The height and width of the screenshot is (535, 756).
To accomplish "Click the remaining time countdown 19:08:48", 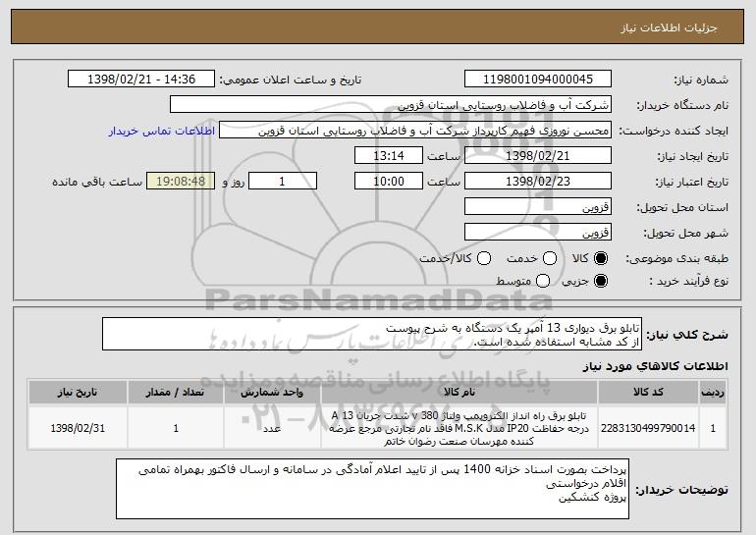I will pos(181,182).
